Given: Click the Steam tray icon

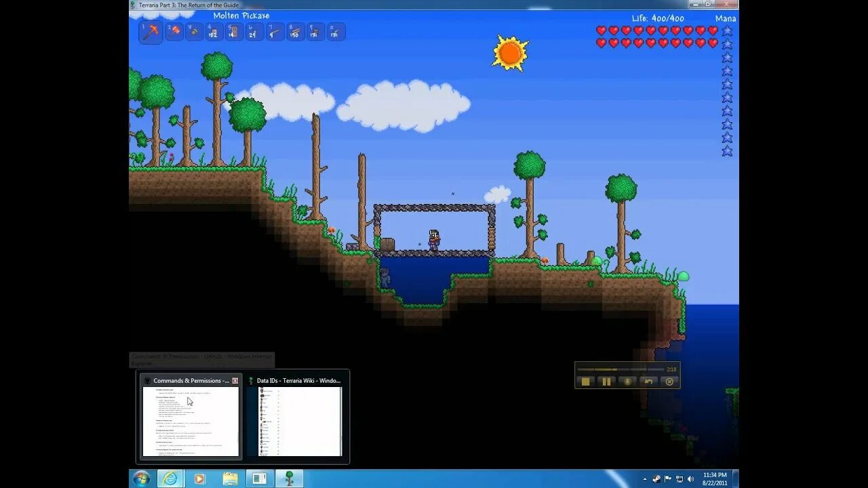Looking at the screenshot, I should [656, 479].
